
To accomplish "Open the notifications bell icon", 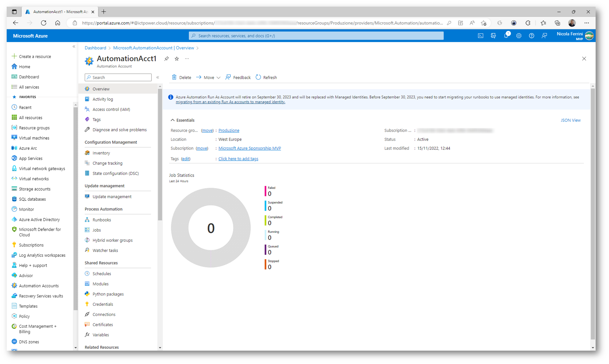I will click(506, 36).
